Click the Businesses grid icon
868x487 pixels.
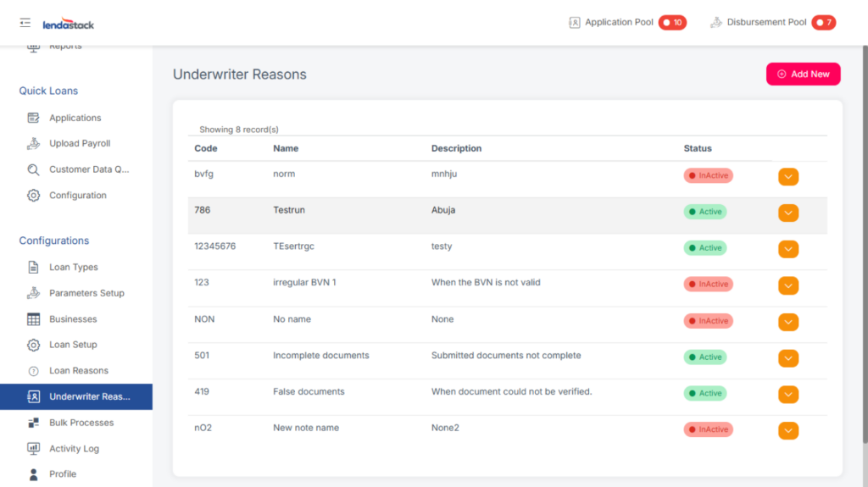point(33,319)
